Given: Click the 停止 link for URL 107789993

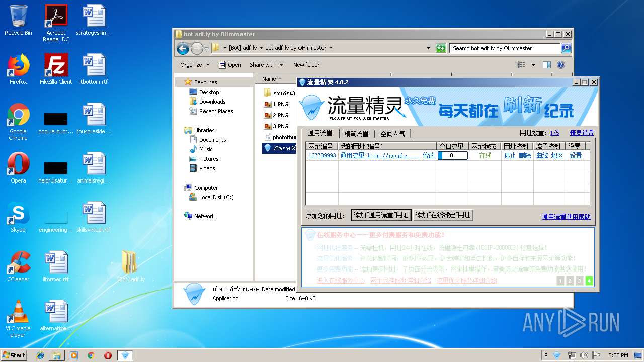Looking at the screenshot, I should (510, 155).
